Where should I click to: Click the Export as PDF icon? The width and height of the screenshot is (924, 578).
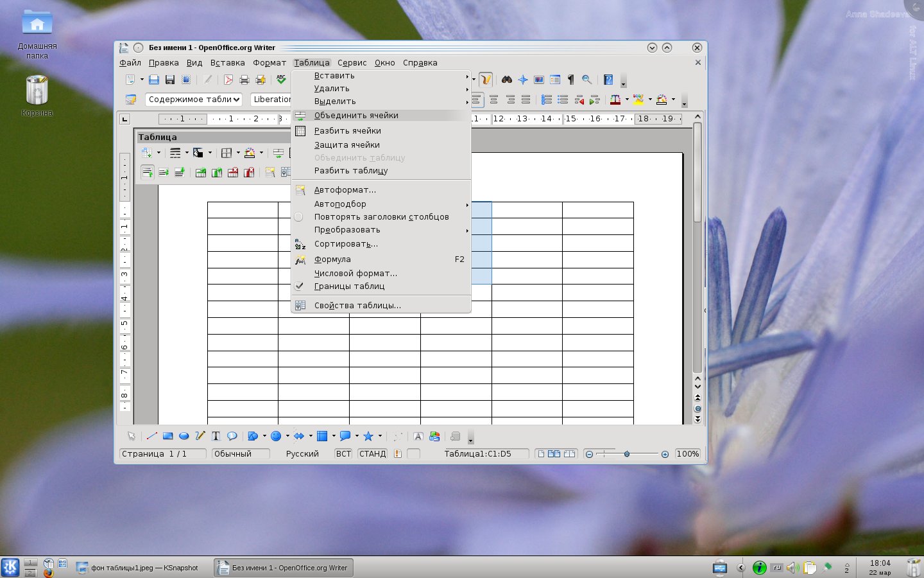228,80
